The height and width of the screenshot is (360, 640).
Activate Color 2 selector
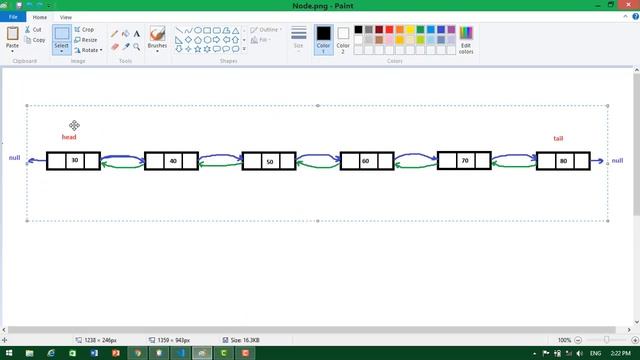[x=343, y=40]
